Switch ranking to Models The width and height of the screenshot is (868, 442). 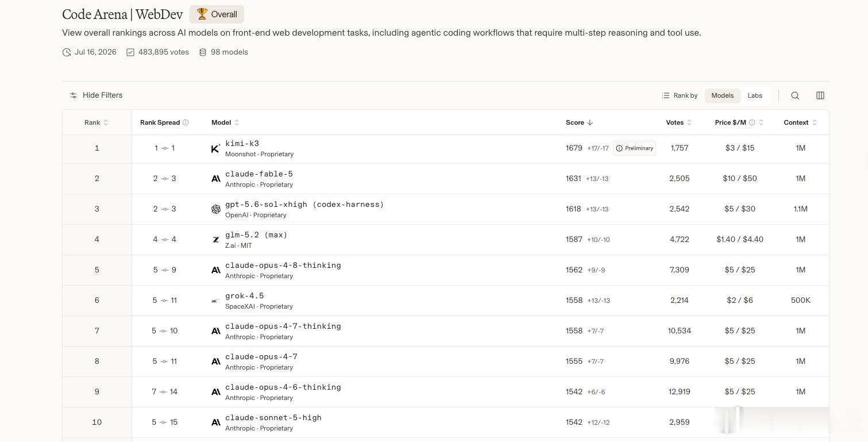pos(722,95)
